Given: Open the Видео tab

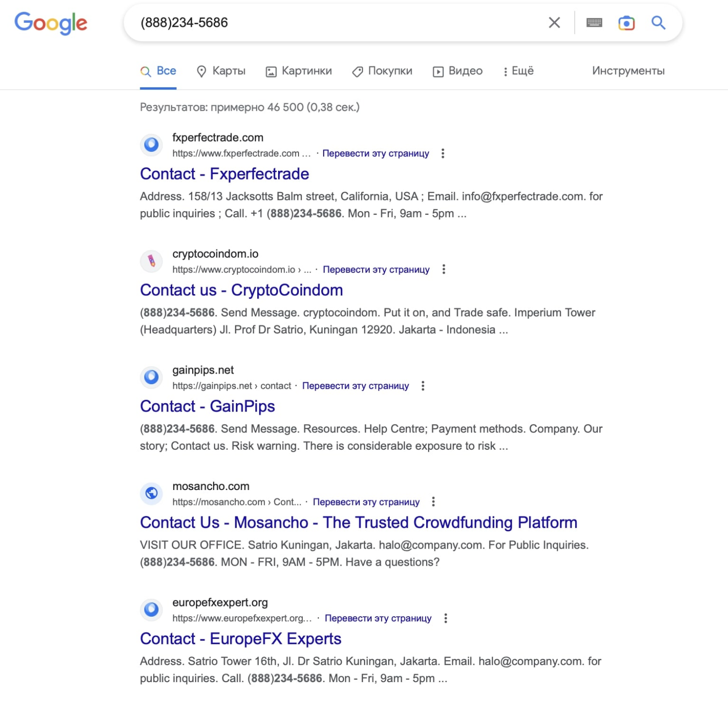Looking at the screenshot, I should [x=458, y=71].
